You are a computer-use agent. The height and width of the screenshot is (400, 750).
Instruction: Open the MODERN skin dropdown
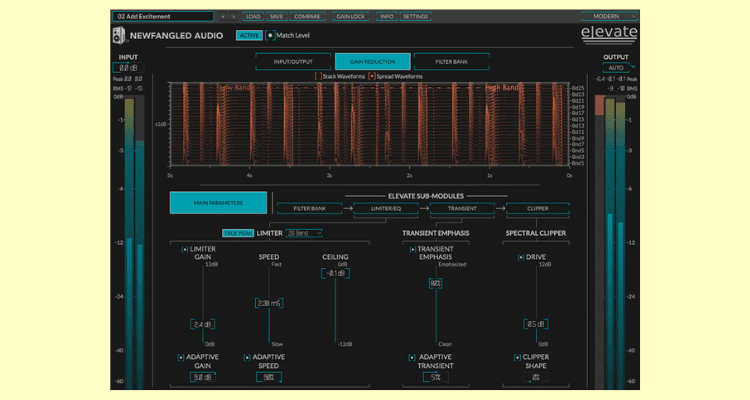[x=609, y=16]
